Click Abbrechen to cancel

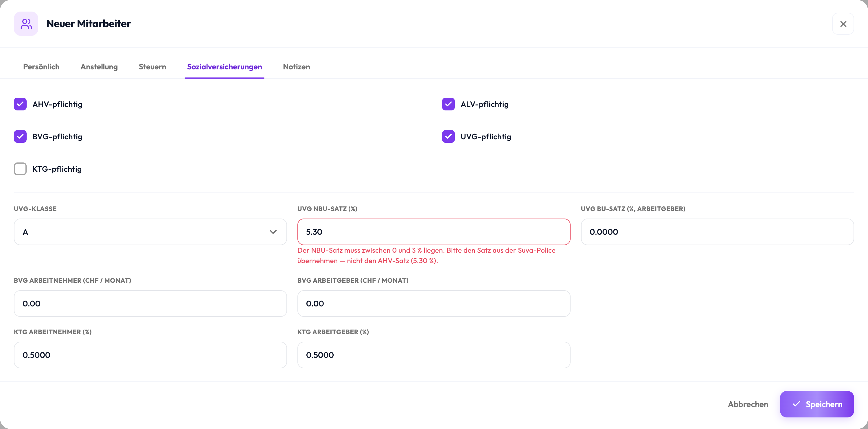(748, 404)
